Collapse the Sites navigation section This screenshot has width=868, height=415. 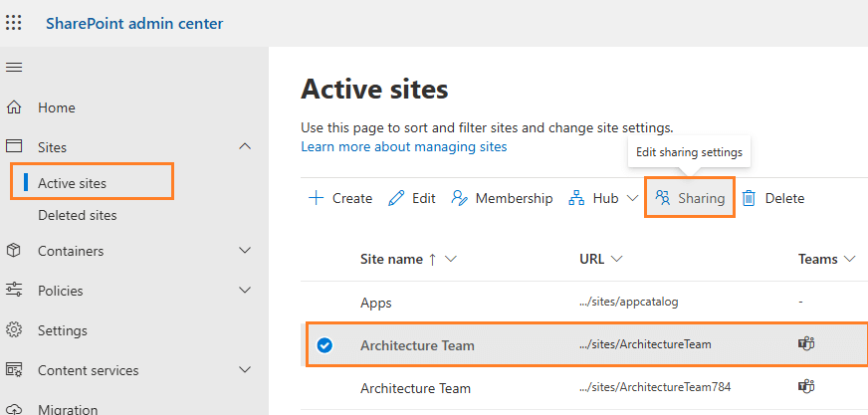pos(244,146)
